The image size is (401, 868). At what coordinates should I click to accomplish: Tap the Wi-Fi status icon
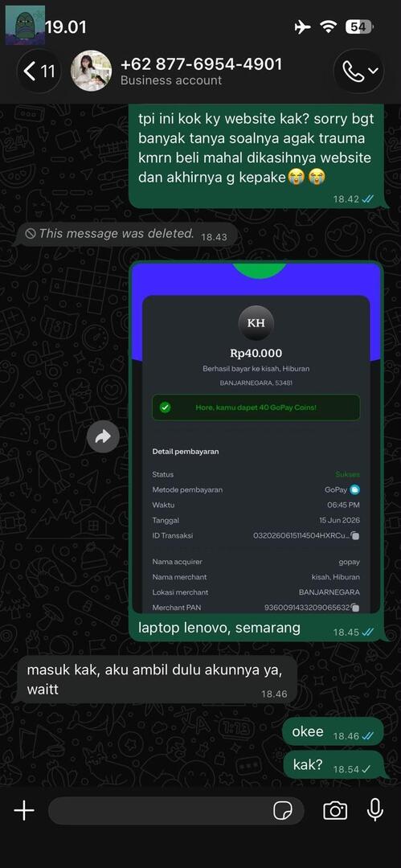(x=329, y=27)
